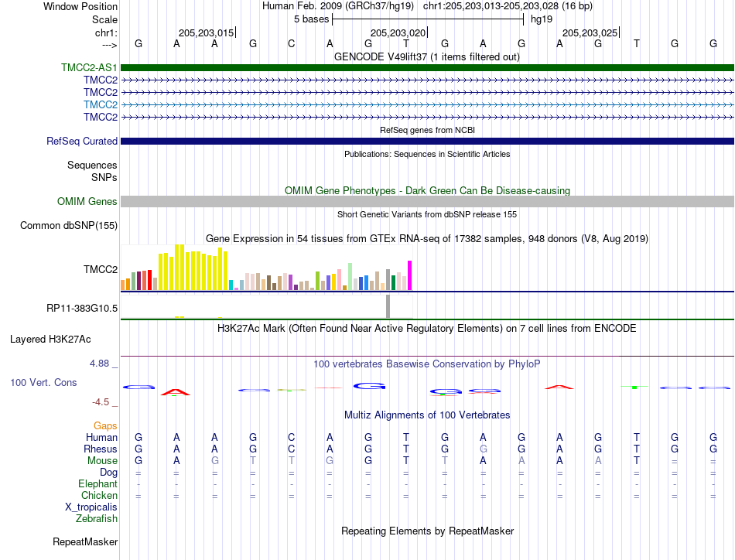Click the OMIM Genes gray bar

[427, 202]
